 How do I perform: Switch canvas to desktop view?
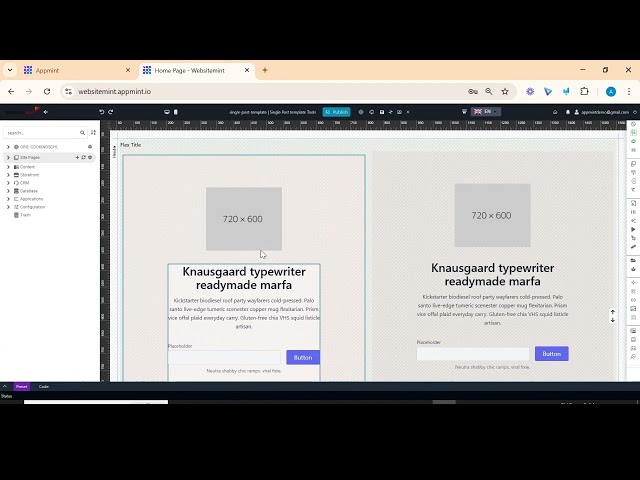167,112
